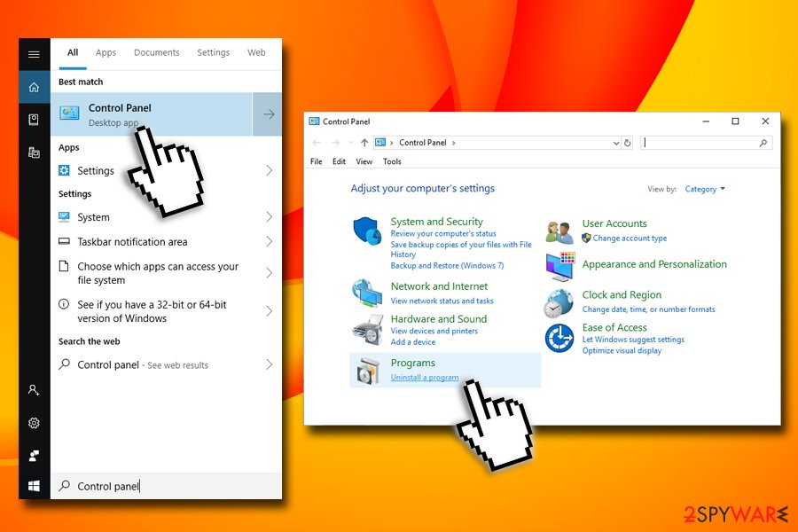Open Backup and Restore (Windows 7)
Viewport: 798px width, 532px height.
tap(447, 266)
